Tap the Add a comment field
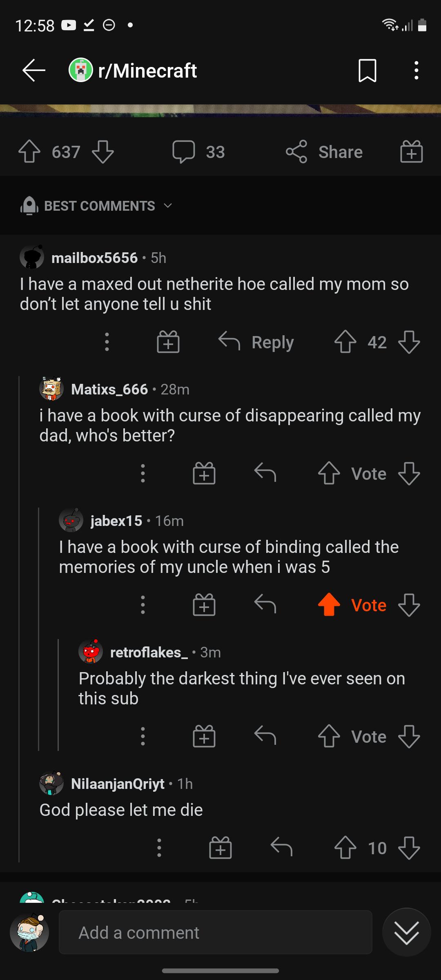Image resolution: width=441 pixels, height=980 pixels. [216, 933]
